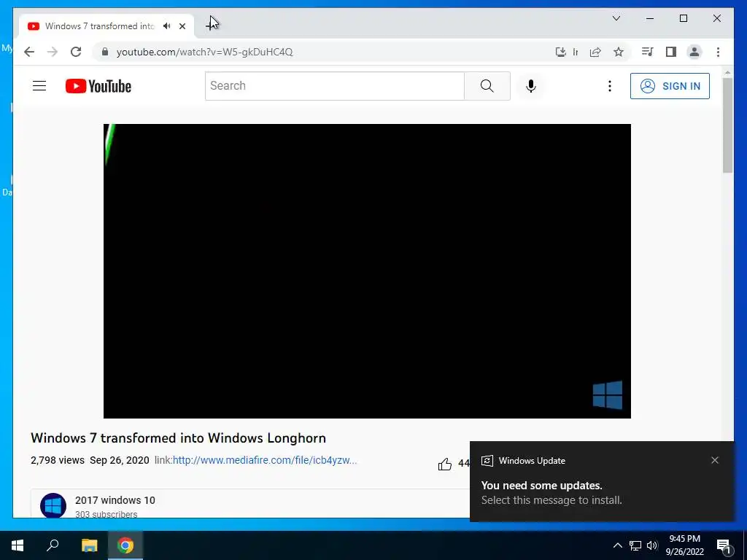Toggle Chrome side panel

click(671, 52)
